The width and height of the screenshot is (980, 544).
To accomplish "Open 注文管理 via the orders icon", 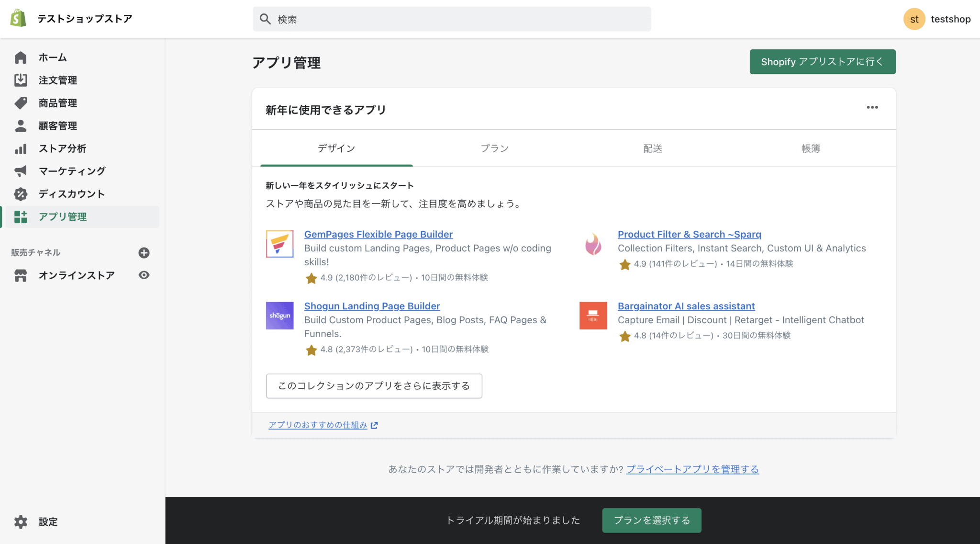I will 21,80.
